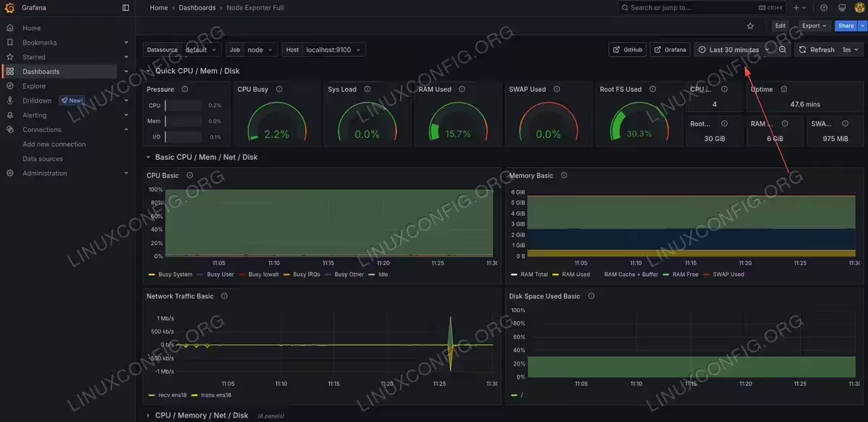This screenshot has height=422, width=868.
Task: Show info for the Pressure panel
Action: point(185,90)
